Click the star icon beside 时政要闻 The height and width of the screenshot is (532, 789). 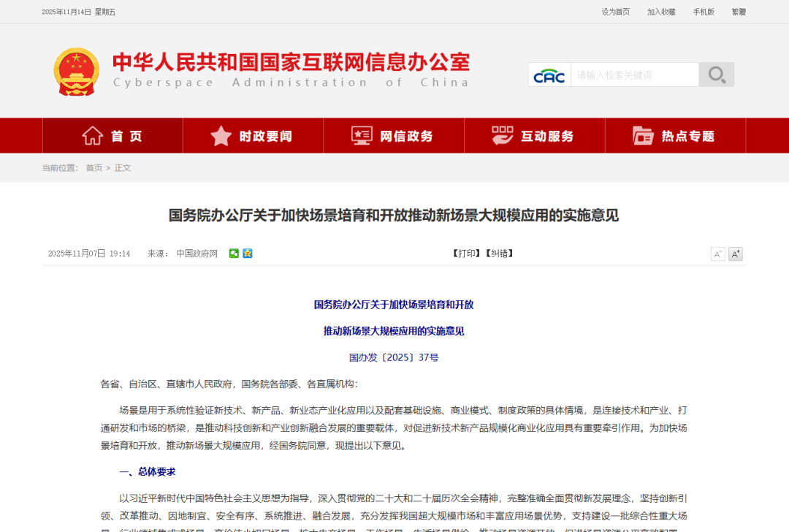(221, 135)
